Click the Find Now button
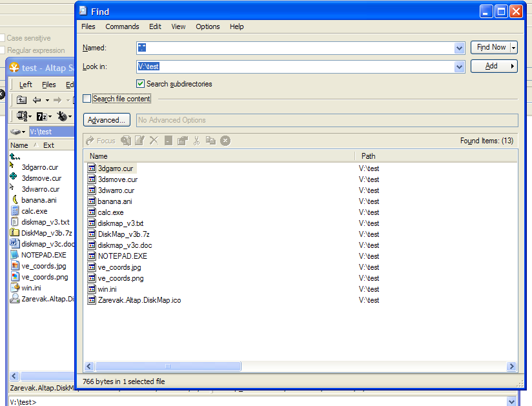Image resolution: width=532 pixels, height=406 pixels. tap(491, 48)
